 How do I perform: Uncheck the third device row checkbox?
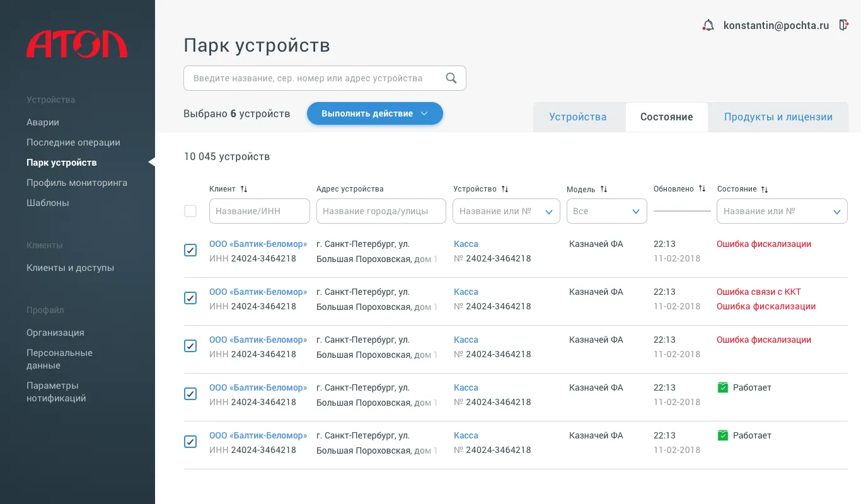[190, 346]
